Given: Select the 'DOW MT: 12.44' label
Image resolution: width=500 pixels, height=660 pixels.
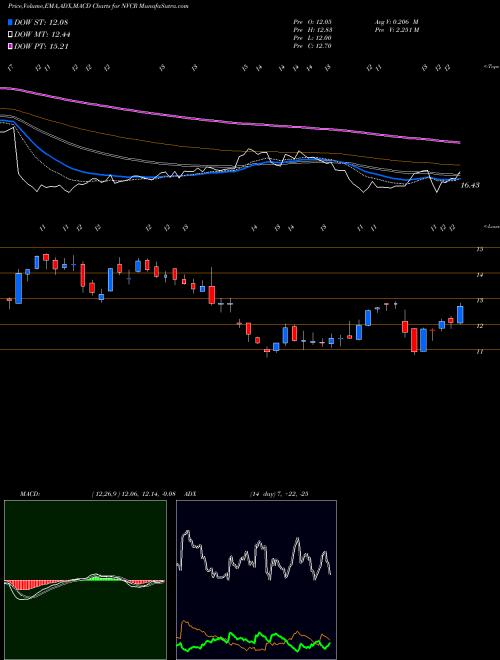Looking at the screenshot, I should coord(42,35).
